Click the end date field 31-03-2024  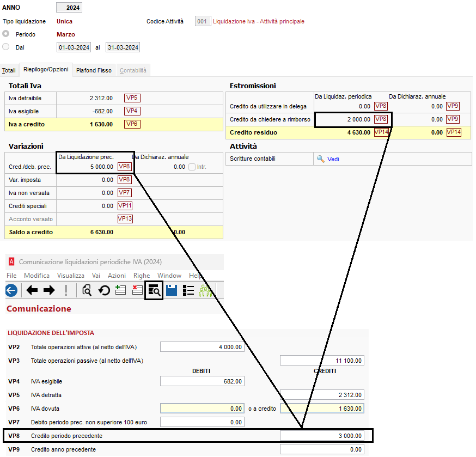(123, 47)
